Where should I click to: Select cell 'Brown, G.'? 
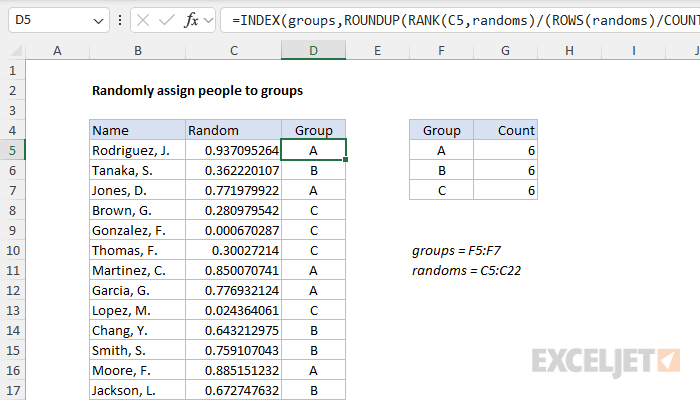pos(138,210)
